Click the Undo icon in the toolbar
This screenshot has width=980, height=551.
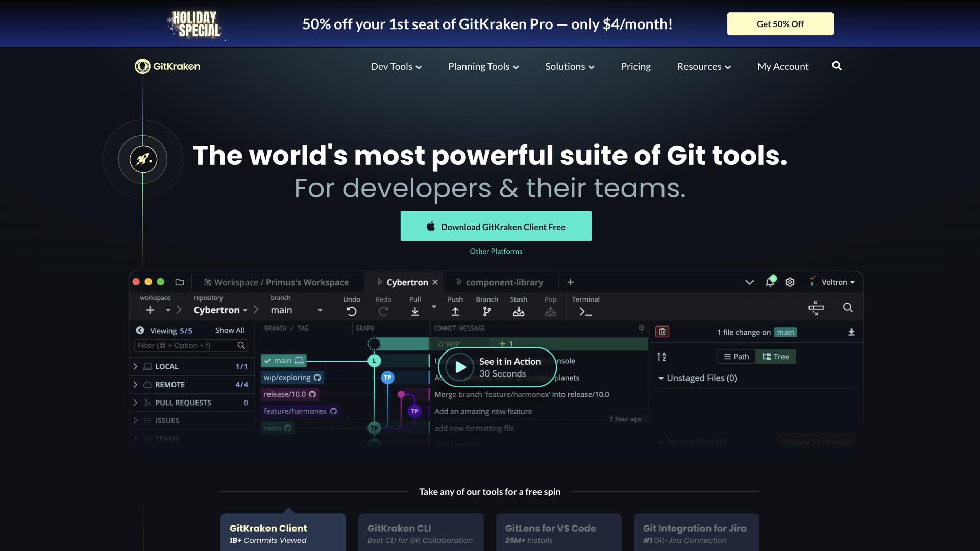(352, 310)
